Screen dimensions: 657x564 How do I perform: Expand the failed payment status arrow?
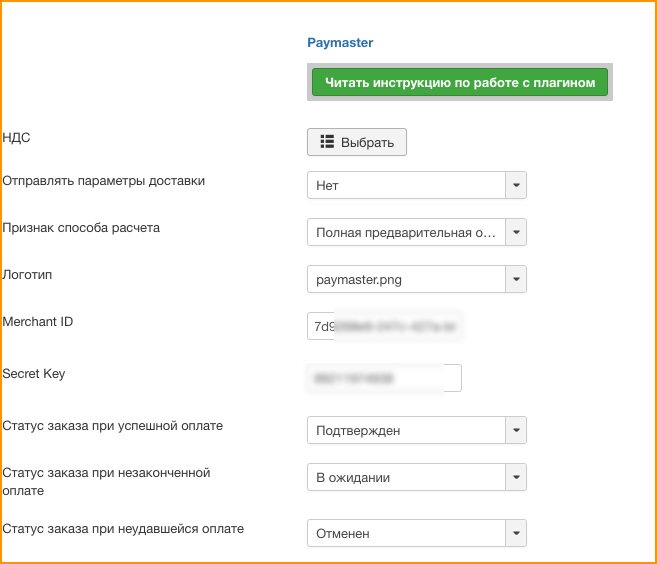coord(516,533)
